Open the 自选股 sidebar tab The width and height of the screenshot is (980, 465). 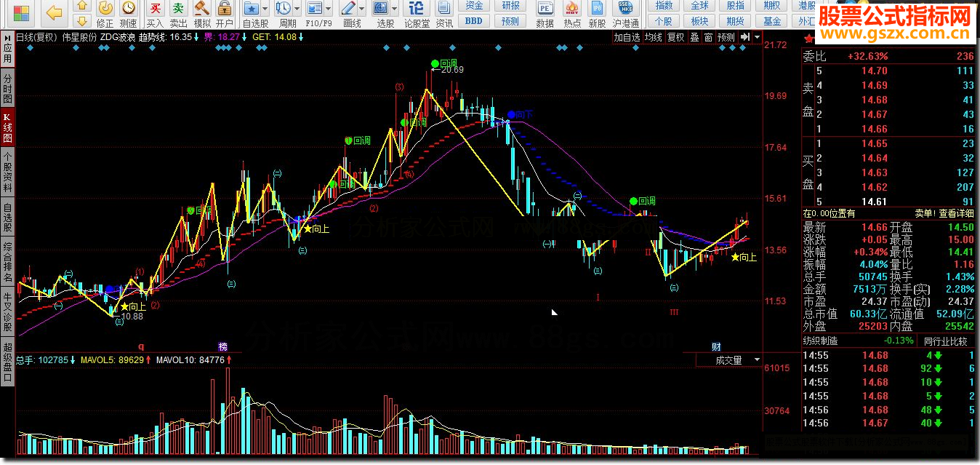(7, 218)
